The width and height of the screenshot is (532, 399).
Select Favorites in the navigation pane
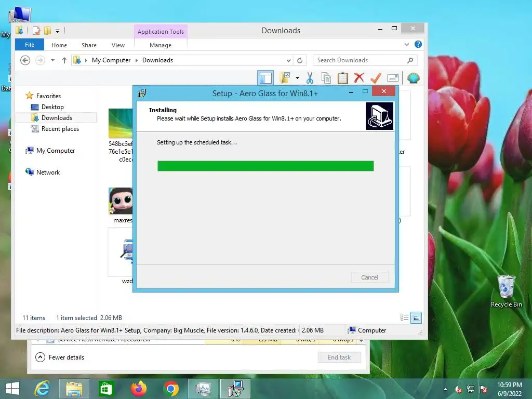[48, 96]
